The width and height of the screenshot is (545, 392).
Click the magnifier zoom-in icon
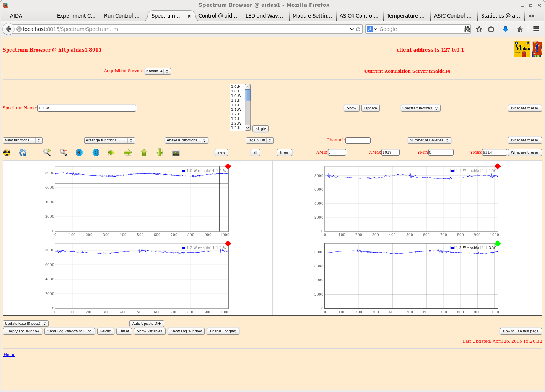pos(47,152)
